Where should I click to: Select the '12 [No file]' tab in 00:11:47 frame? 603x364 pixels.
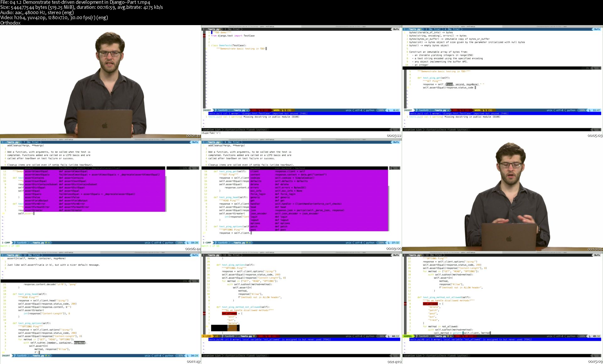[x=31, y=255]
